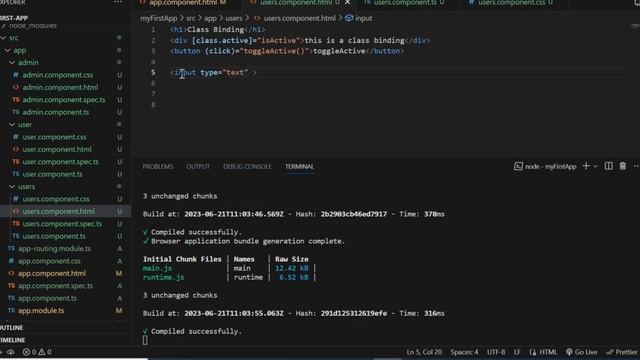Open app.component.spec.ts file

(x=55, y=286)
